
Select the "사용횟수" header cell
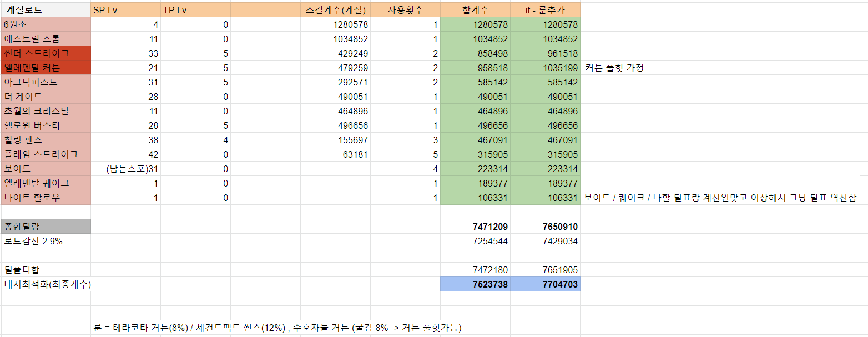[x=405, y=10]
